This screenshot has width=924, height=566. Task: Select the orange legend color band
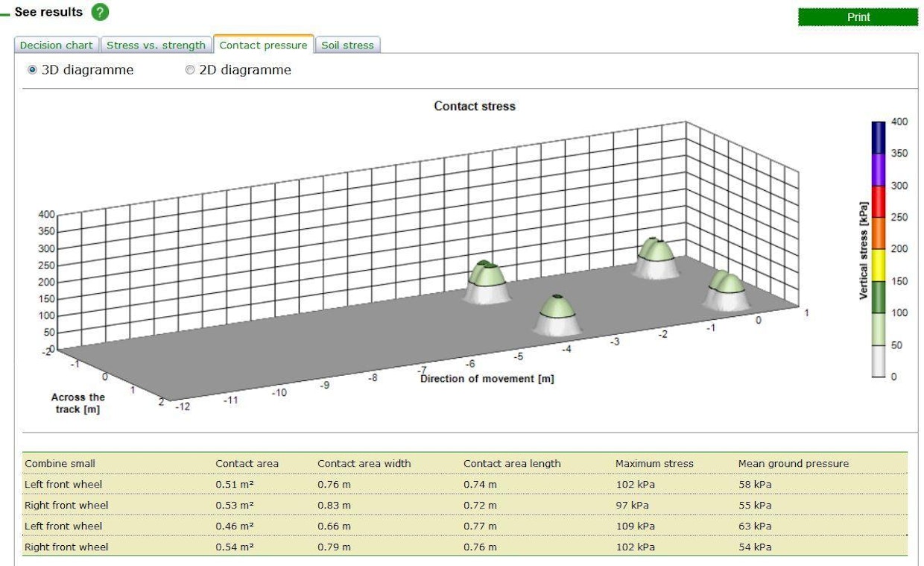pos(879,233)
